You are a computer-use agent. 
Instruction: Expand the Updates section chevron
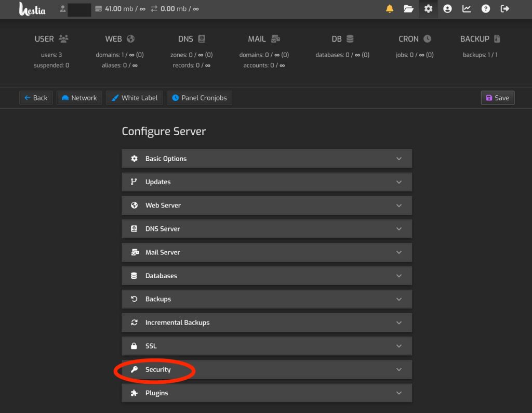(x=399, y=182)
